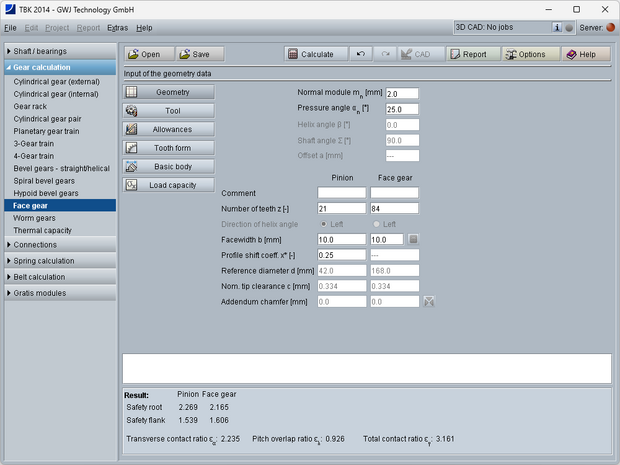Click the red Server status indicator

click(611, 27)
